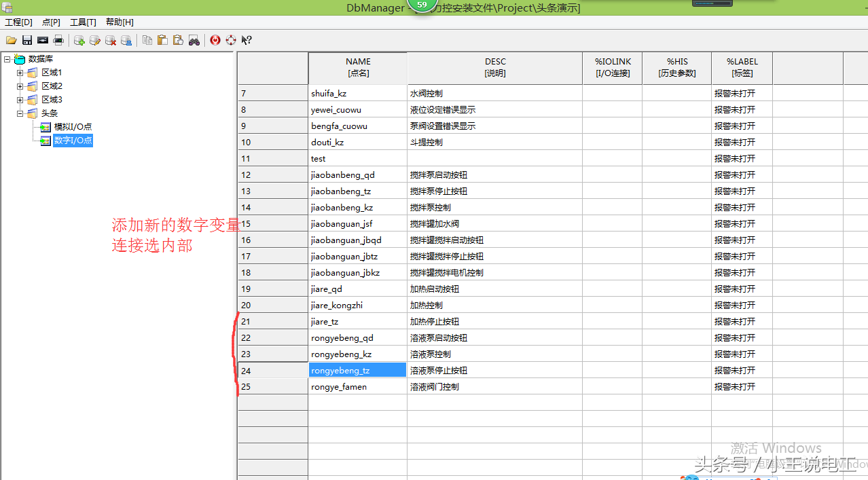Click the DbManager title bar app icon
This screenshot has width=868, height=480.
[x=7, y=7]
